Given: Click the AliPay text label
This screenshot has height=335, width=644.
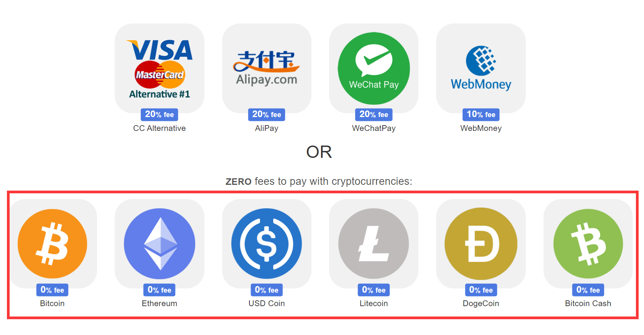Looking at the screenshot, I should [266, 128].
